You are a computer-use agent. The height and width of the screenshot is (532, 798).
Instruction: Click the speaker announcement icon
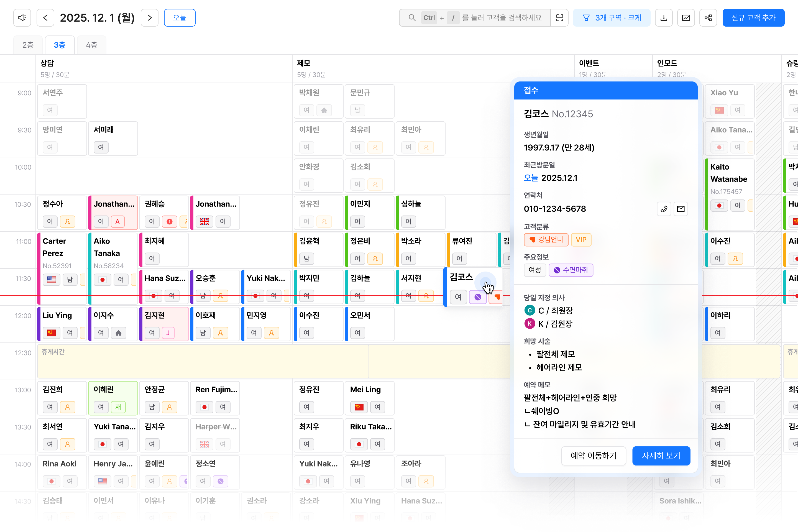22,18
